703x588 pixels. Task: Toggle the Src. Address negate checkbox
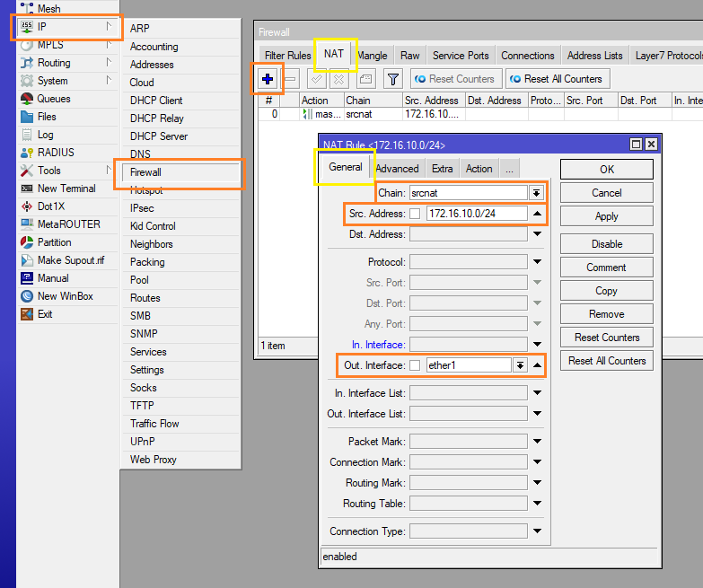[x=415, y=214]
